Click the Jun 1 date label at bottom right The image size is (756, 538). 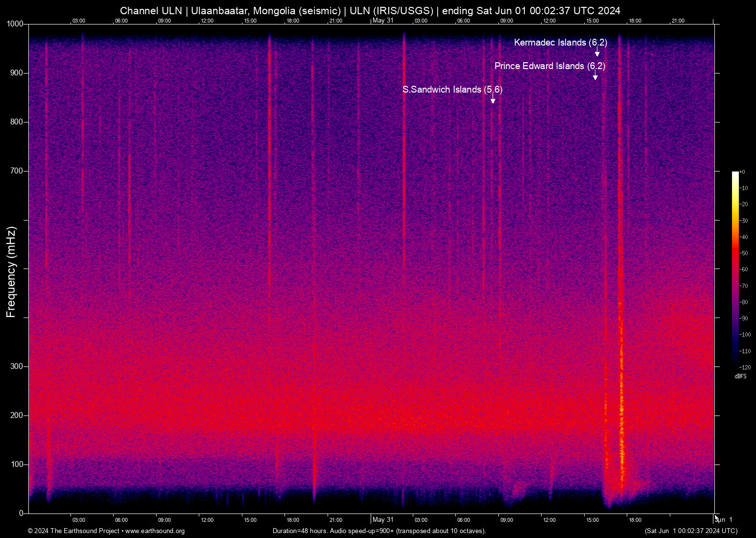point(724,520)
